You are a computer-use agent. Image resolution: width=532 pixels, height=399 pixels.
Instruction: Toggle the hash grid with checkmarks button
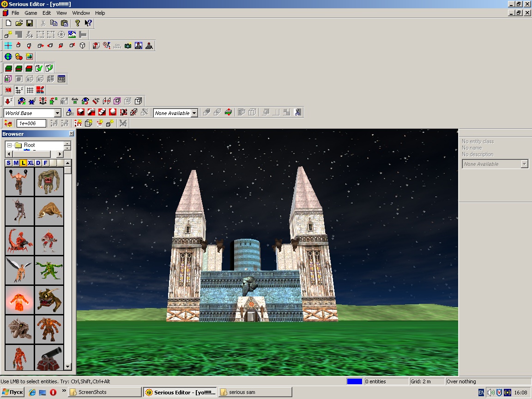click(19, 90)
